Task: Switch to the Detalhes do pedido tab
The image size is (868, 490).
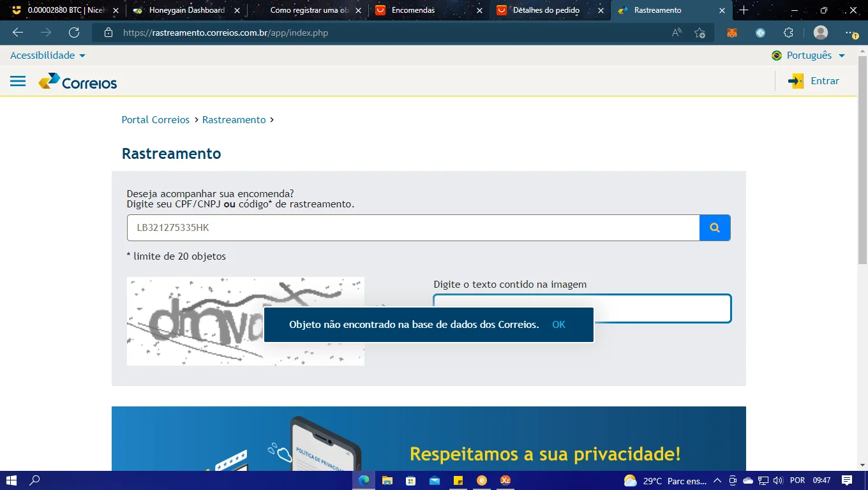Action: click(x=550, y=10)
